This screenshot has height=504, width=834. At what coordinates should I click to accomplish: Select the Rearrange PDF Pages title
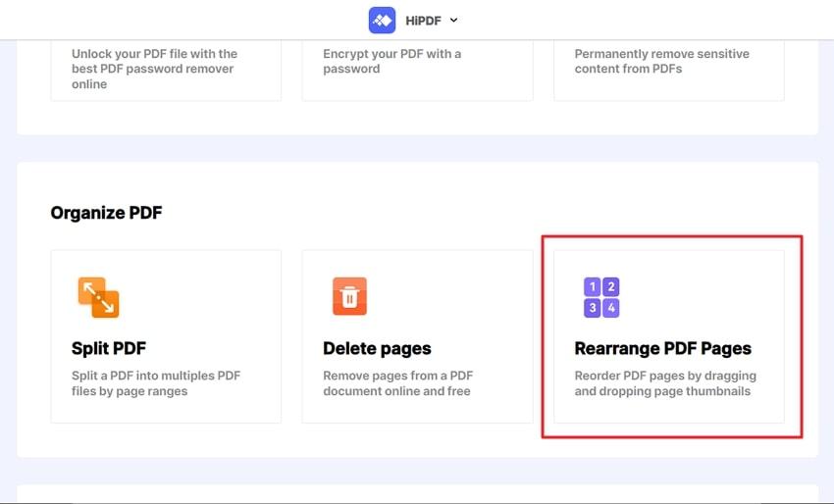pyautogui.click(x=662, y=348)
